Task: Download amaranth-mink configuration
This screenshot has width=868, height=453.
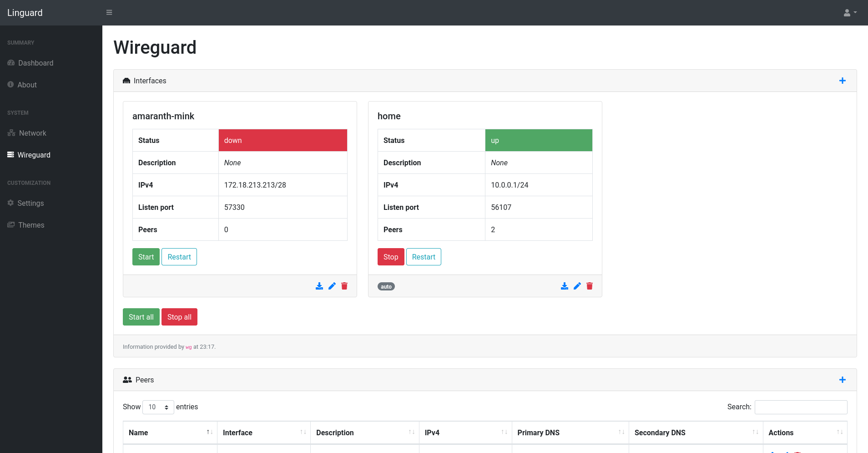Action: coord(319,286)
